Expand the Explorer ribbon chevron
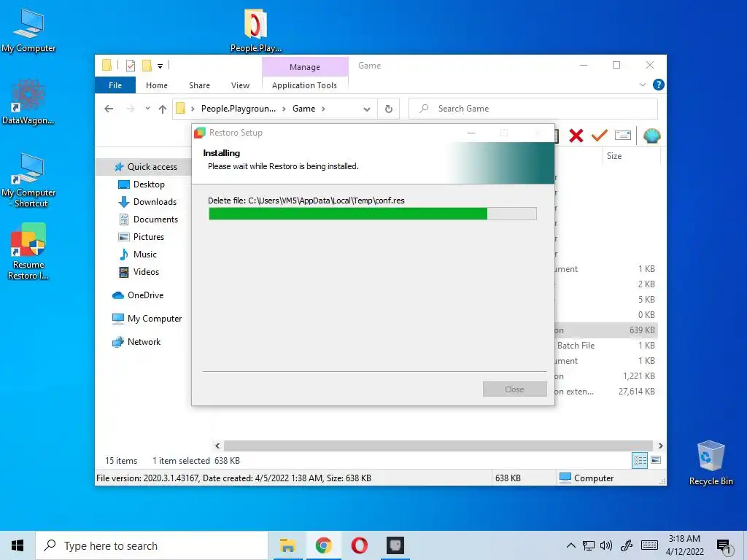 (x=643, y=85)
